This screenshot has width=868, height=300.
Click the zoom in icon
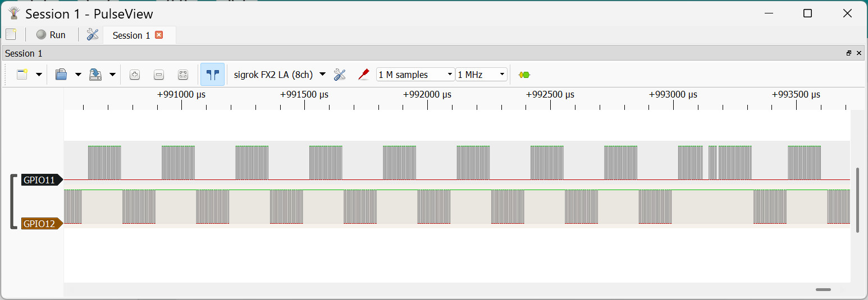pyautogui.click(x=135, y=75)
